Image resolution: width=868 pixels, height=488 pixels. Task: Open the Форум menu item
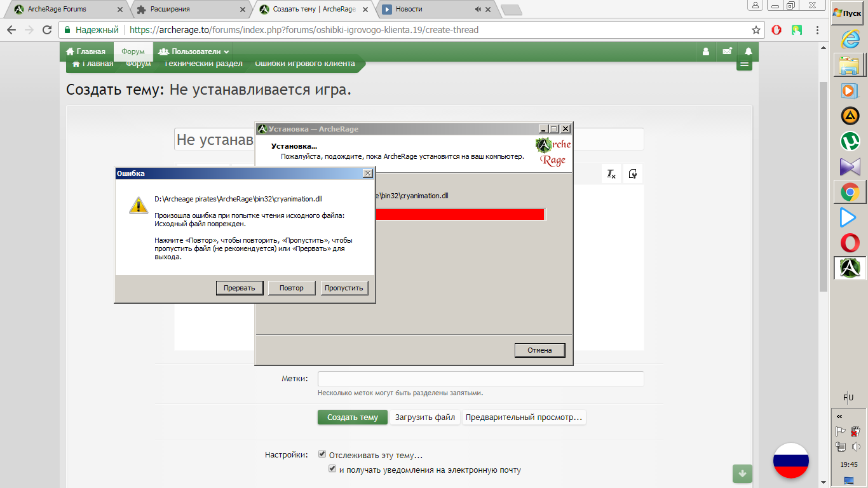pyautogui.click(x=133, y=51)
